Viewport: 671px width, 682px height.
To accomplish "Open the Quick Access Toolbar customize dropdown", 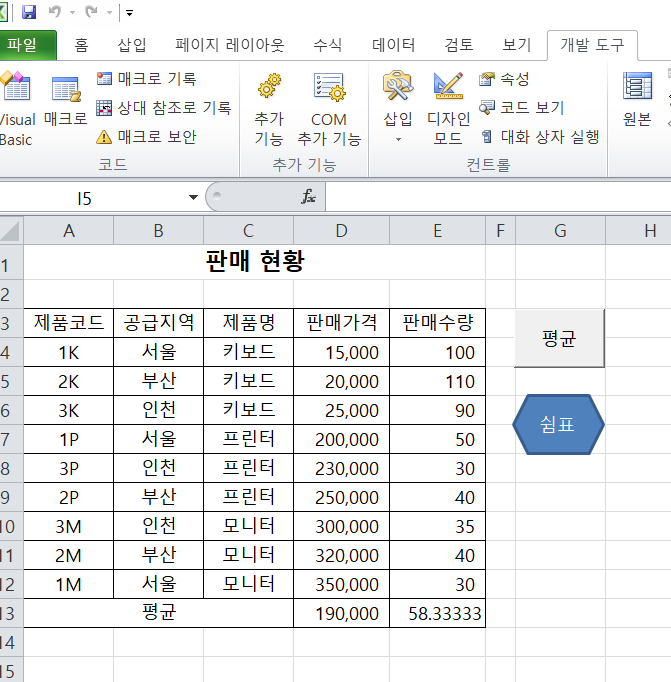I will (x=130, y=14).
